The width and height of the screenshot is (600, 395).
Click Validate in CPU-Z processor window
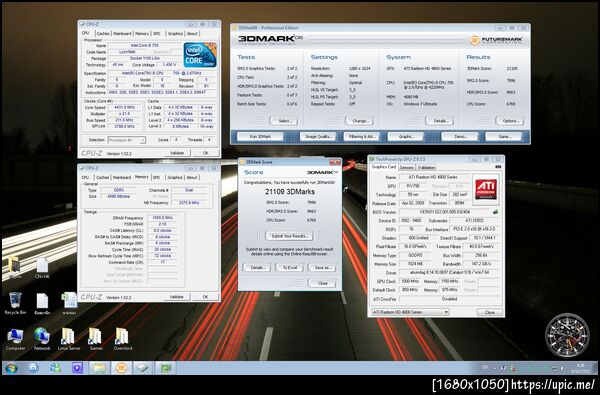tap(177, 153)
